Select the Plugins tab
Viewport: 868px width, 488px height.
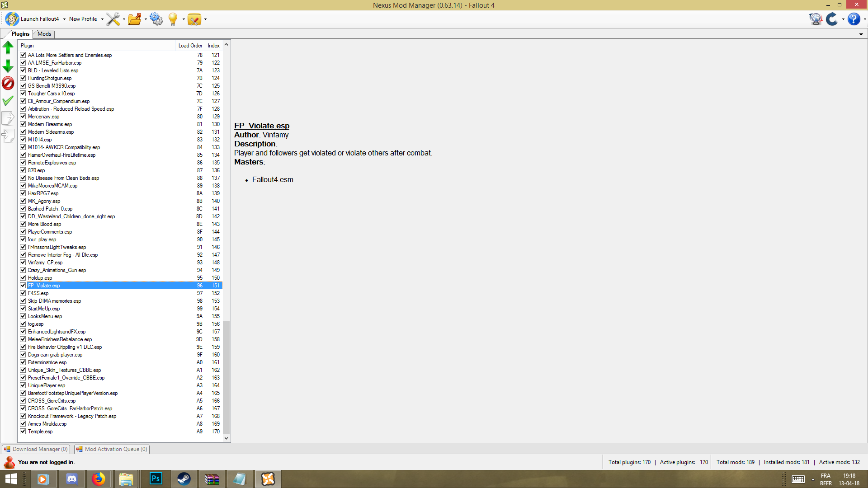point(20,34)
